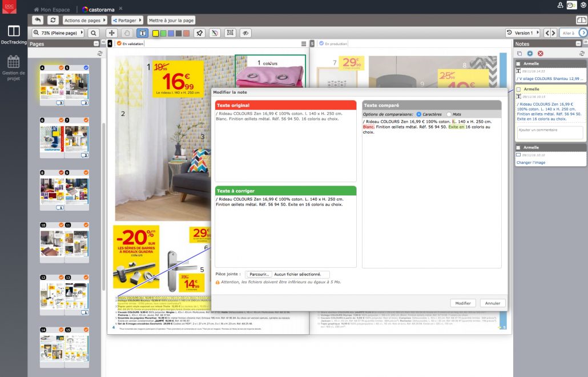This screenshot has height=377, width=588.
Task: Click the DOC logo in top-left corner
Action: pyautogui.click(x=9, y=7)
